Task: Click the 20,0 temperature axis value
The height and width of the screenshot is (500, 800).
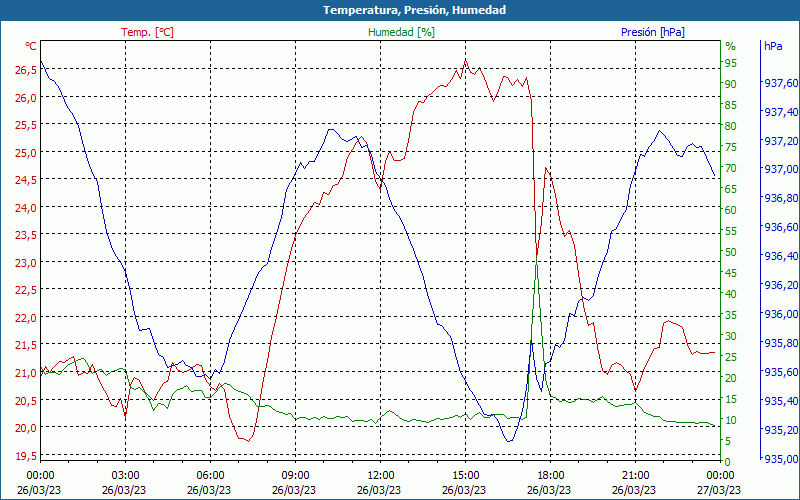Action: coord(26,428)
